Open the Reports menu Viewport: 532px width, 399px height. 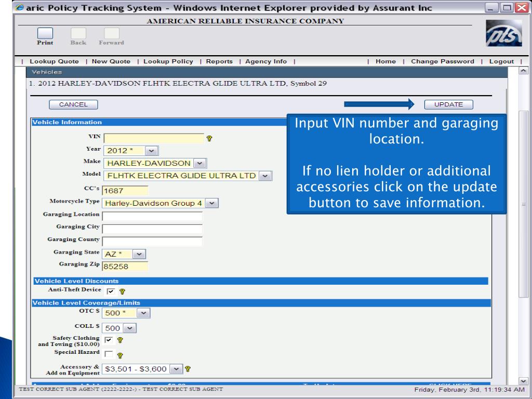[219, 61]
